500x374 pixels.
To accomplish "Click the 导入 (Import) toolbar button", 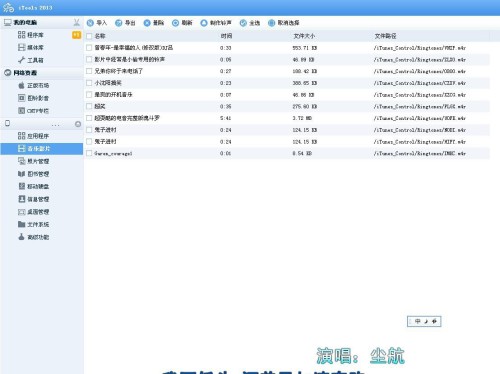I will pyautogui.click(x=97, y=23).
